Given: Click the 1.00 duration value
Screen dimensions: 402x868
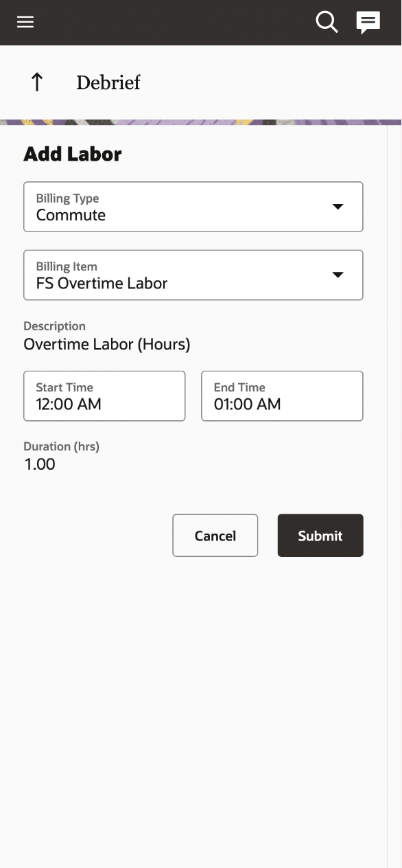Looking at the screenshot, I should coord(40,464).
